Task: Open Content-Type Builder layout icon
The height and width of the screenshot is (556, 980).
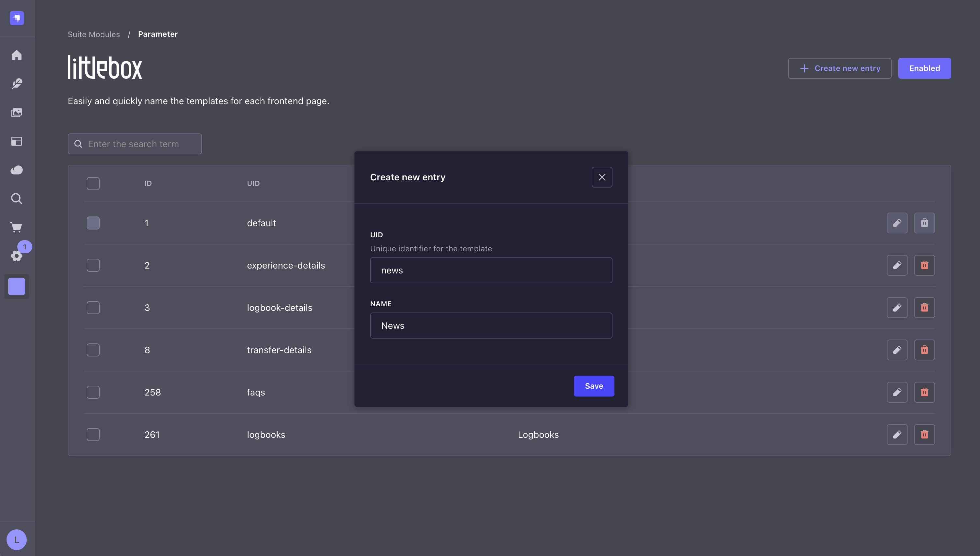Action: pos(16,141)
